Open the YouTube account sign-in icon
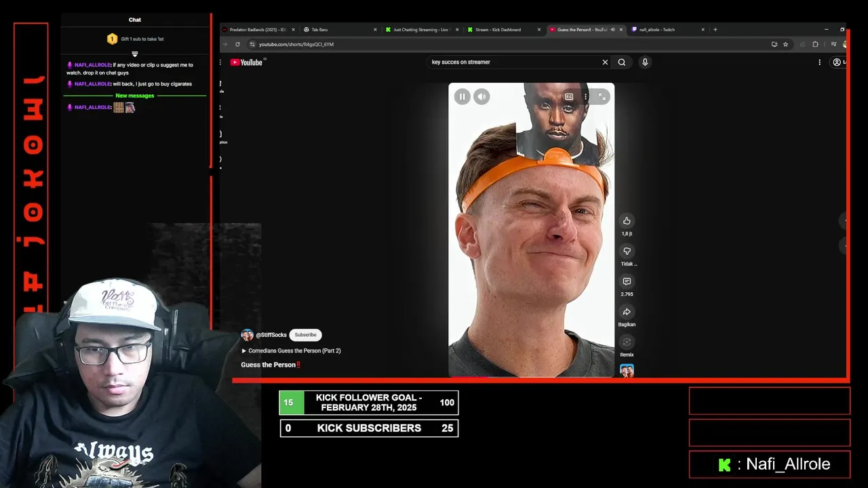868x488 pixels. (838, 62)
